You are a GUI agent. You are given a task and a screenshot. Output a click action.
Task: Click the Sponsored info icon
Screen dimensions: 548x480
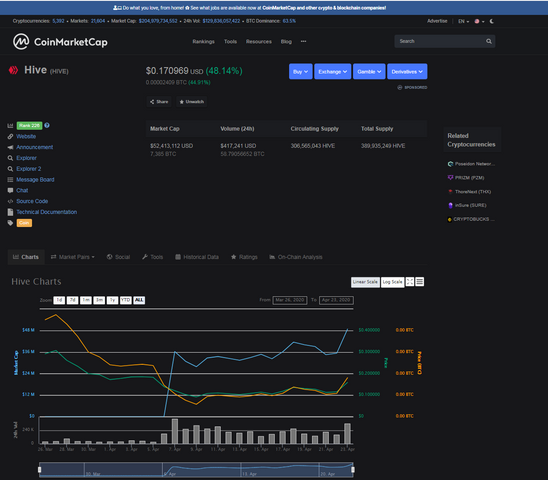tap(399, 87)
